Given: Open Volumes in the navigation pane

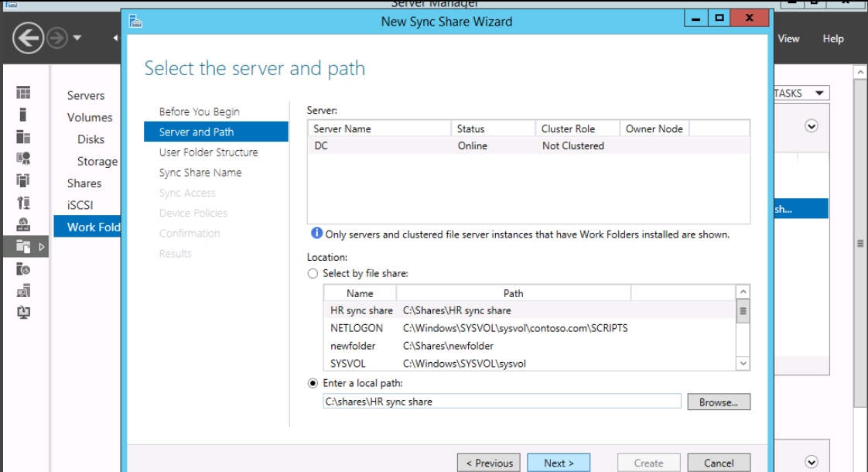Looking at the screenshot, I should 90,118.
